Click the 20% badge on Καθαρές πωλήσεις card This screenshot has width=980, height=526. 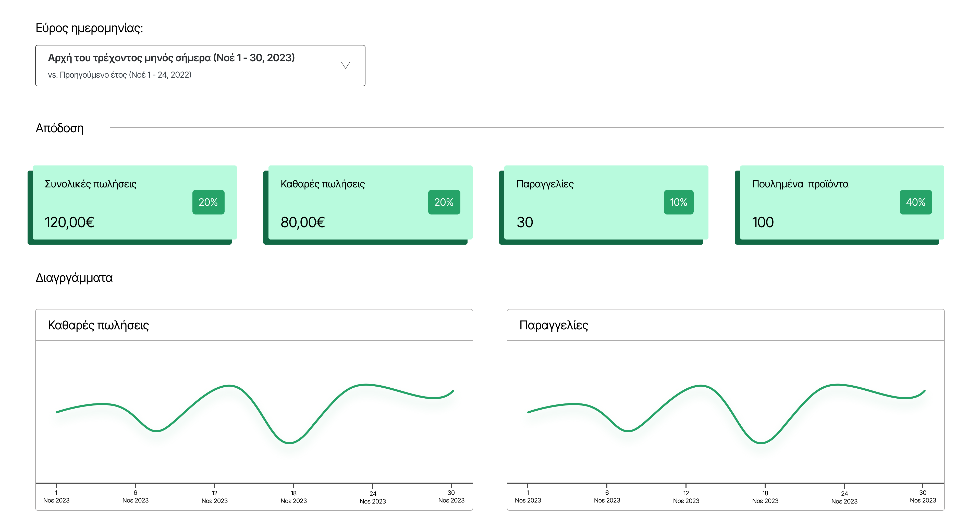tap(444, 202)
